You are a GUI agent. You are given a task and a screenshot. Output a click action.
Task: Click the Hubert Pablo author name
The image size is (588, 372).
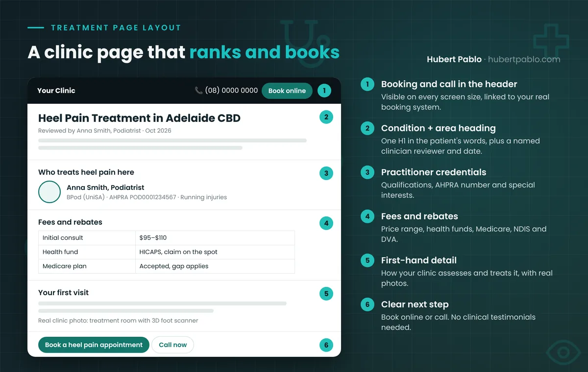click(454, 59)
